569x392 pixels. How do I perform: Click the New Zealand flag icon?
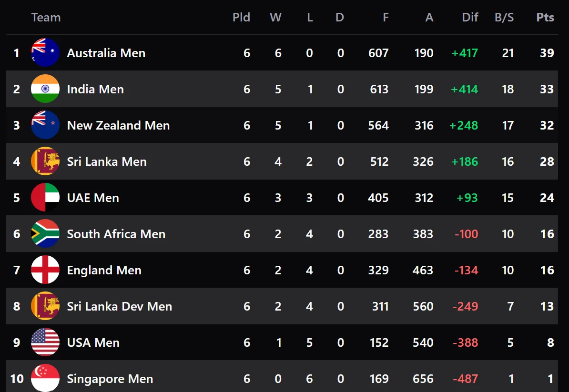[x=45, y=125]
